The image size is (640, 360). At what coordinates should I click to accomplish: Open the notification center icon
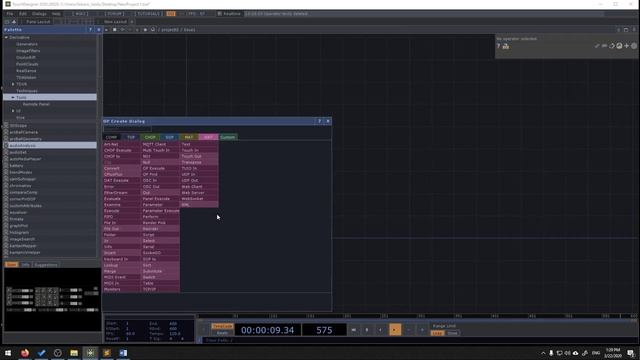(x=631, y=353)
